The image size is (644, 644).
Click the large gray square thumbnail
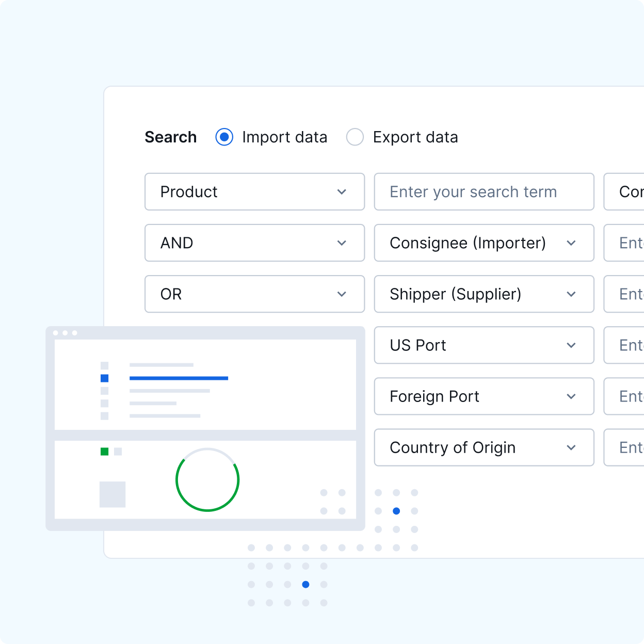click(x=112, y=494)
